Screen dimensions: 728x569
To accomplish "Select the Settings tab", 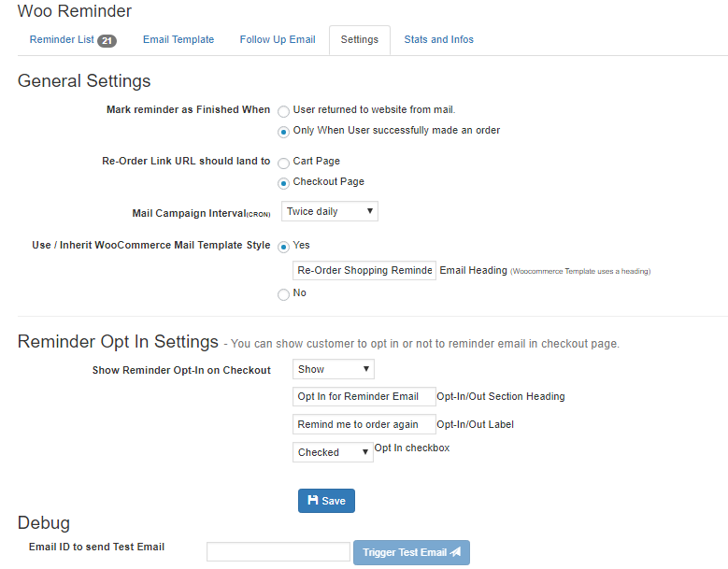I will point(360,40).
